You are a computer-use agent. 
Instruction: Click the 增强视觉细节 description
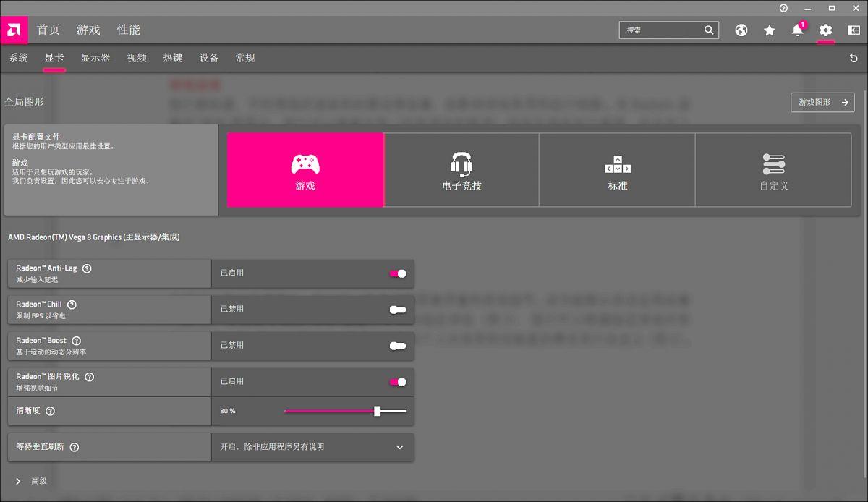click(37, 388)
